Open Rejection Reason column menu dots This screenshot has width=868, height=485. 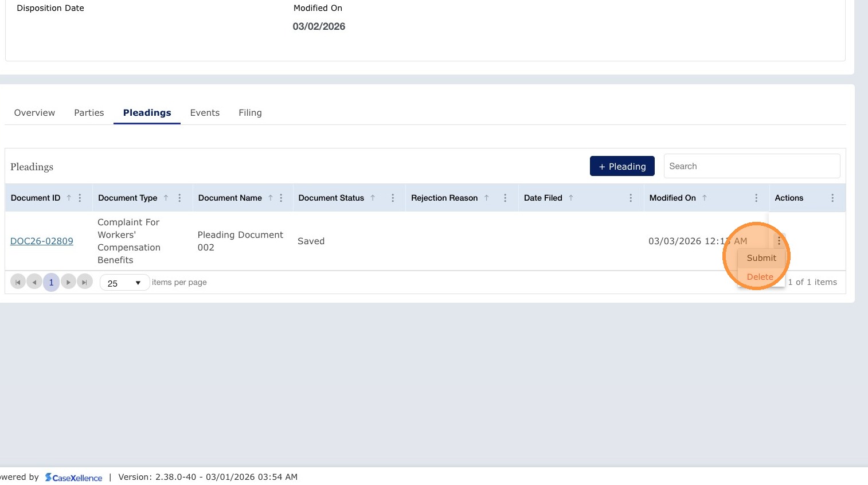[505, 198]
